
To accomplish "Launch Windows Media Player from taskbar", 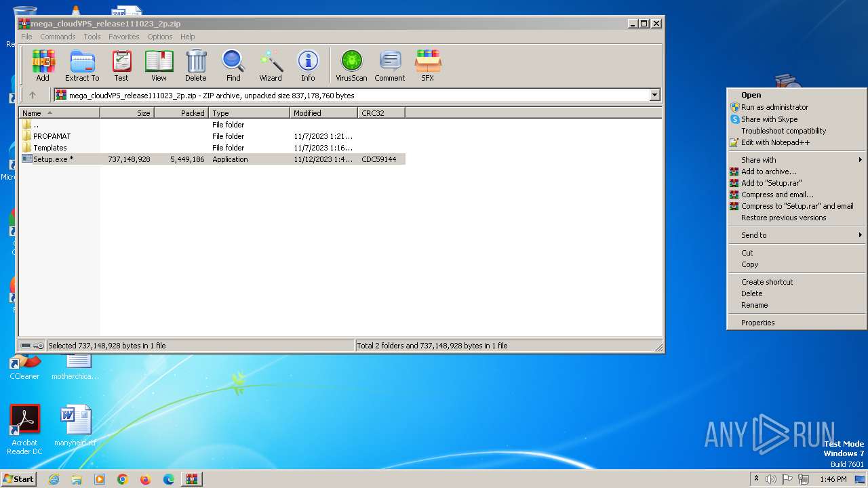I will [100, 479].
